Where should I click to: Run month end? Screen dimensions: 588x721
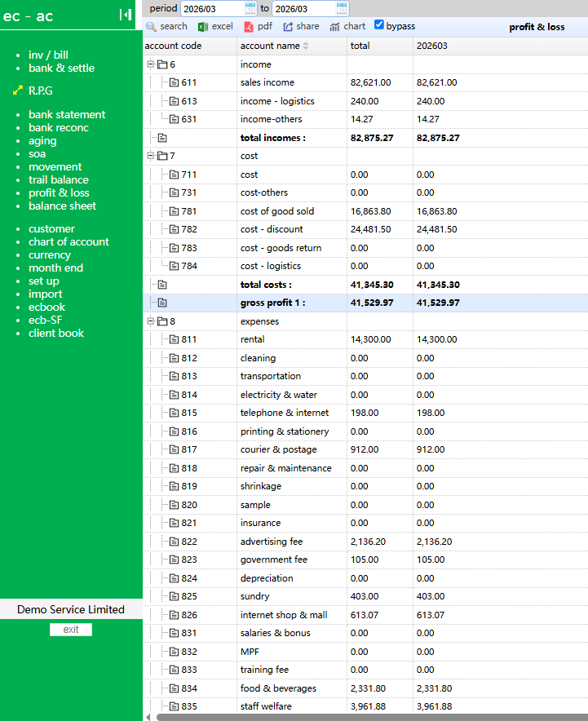tap(55, 268)
